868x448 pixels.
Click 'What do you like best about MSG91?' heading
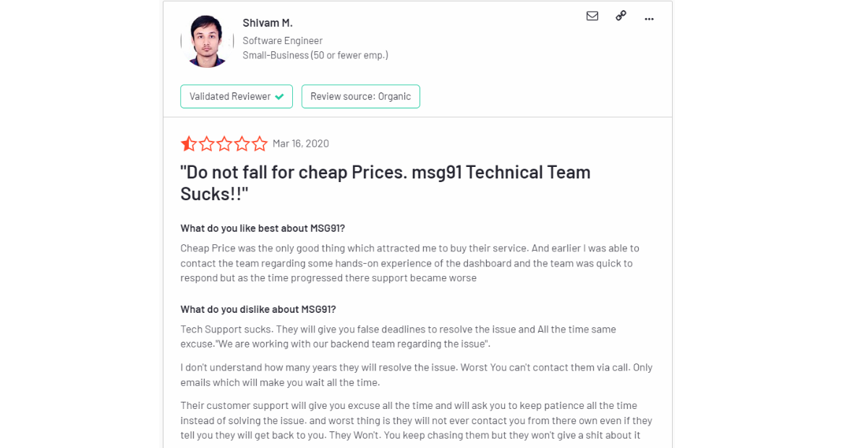pyautogui.click(x=263, y=228)
